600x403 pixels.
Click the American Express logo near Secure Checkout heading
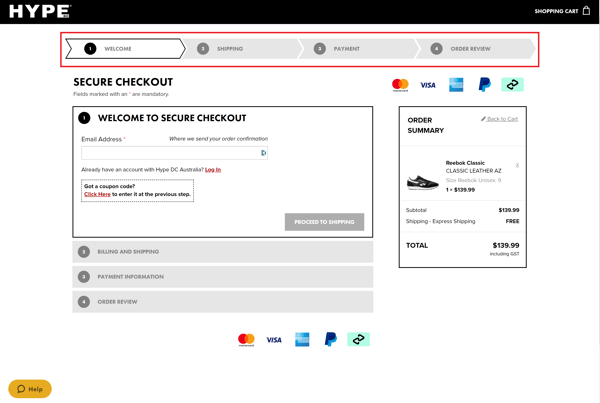(x=456, y=85)
